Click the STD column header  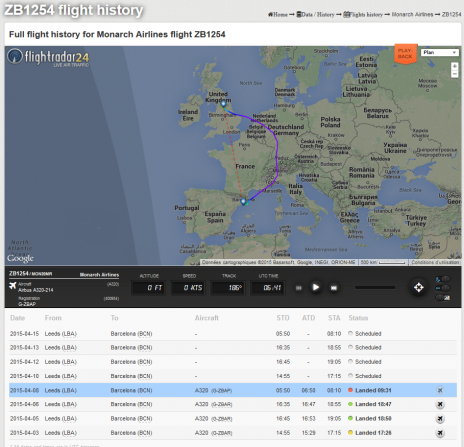coord(283,318)
